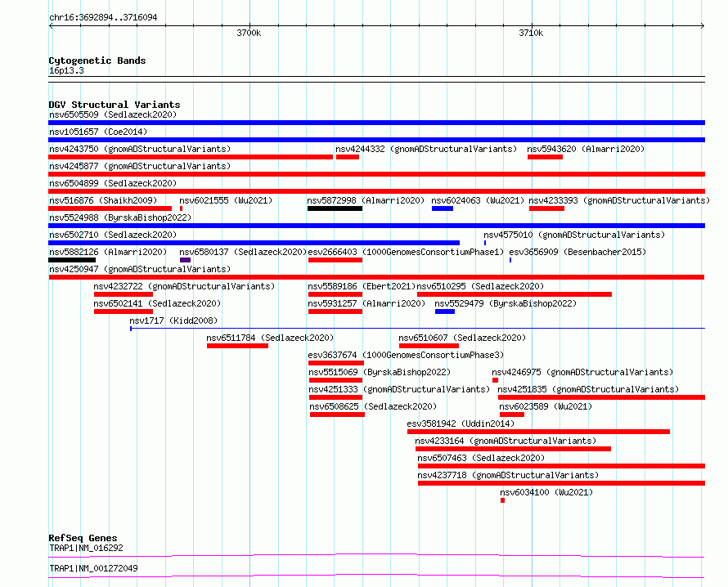Open nsv4245877 variant label

140,166
